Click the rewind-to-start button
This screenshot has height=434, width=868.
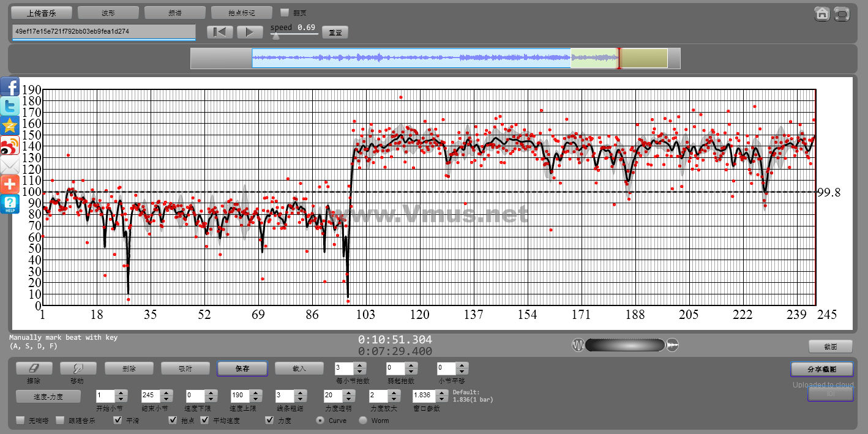220,32
